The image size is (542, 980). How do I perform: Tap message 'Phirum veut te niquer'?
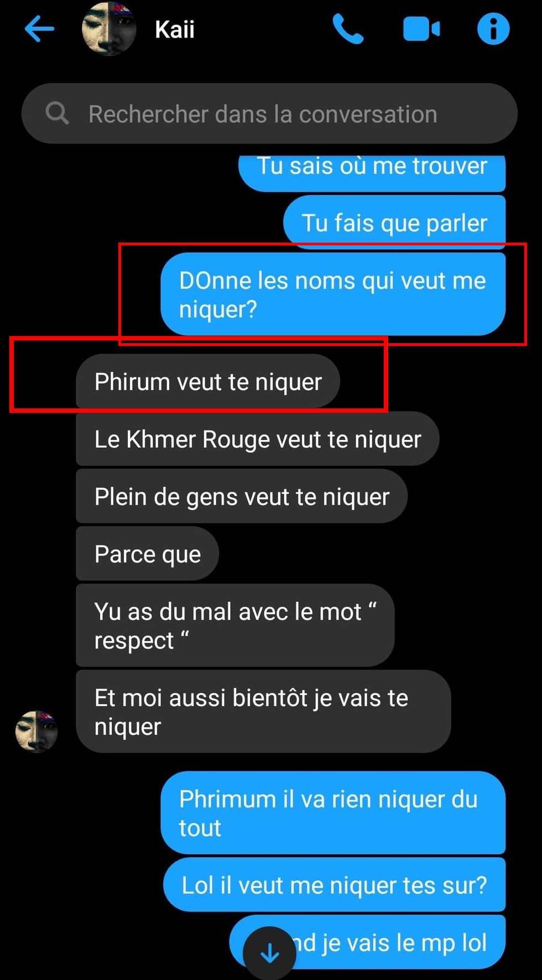click(x=208, y=381)
